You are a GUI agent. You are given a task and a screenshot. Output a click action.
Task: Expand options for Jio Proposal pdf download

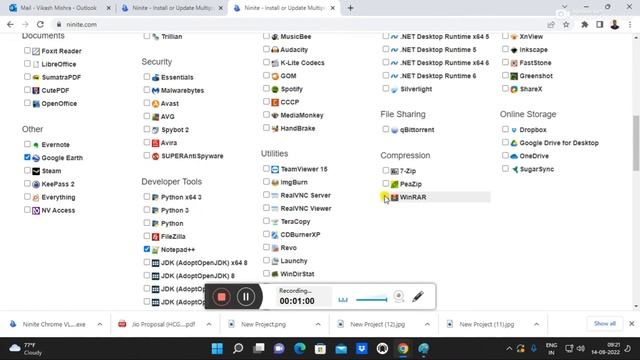209,324
